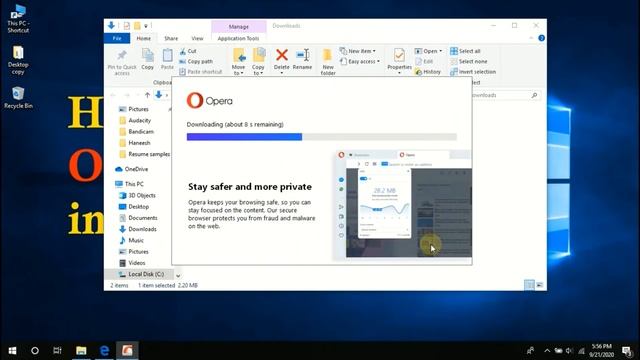Click the Downloads search box
Viewport: 640px width, 360px height.
507,95
